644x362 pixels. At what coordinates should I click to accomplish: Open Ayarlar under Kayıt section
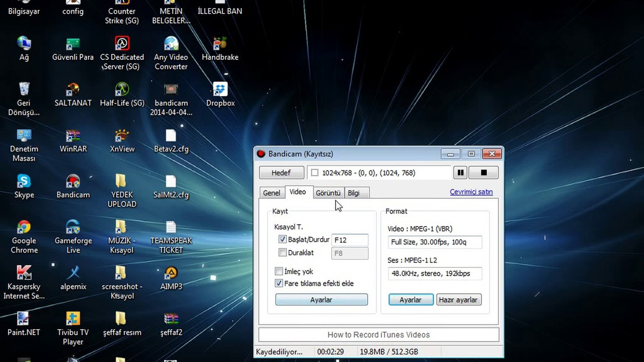point(321,300)
